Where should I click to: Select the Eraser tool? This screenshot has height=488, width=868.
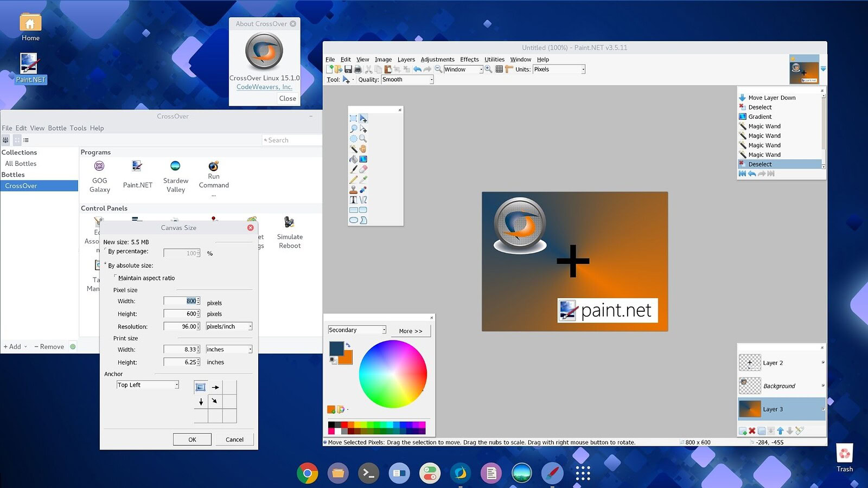[363, 169]
